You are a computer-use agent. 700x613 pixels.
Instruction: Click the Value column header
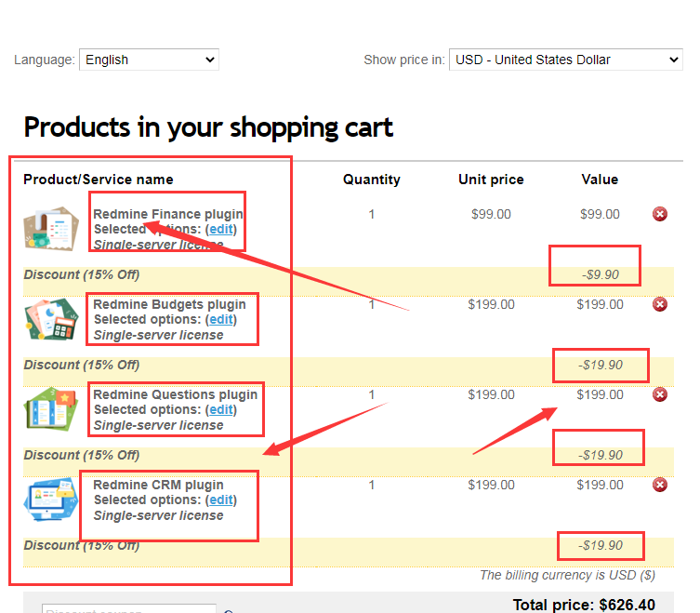(x=600, y=180)
